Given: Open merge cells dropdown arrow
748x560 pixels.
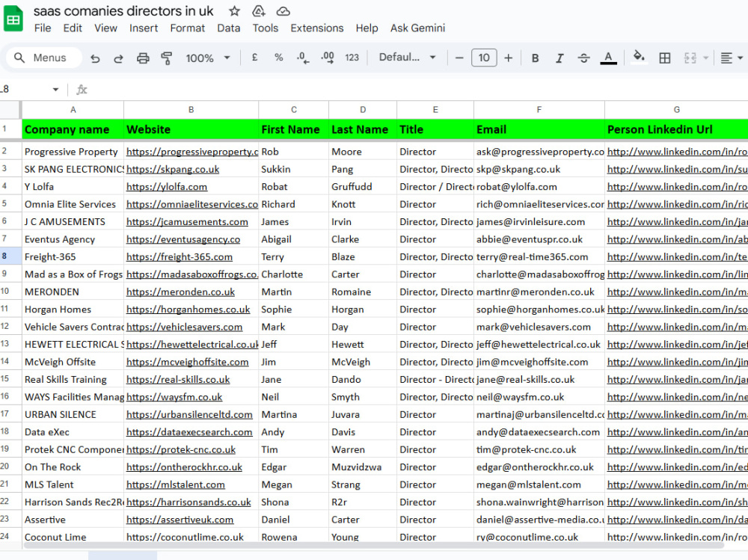Looking at the screenshot, I should pyautogui.click(x=705, y=58).
